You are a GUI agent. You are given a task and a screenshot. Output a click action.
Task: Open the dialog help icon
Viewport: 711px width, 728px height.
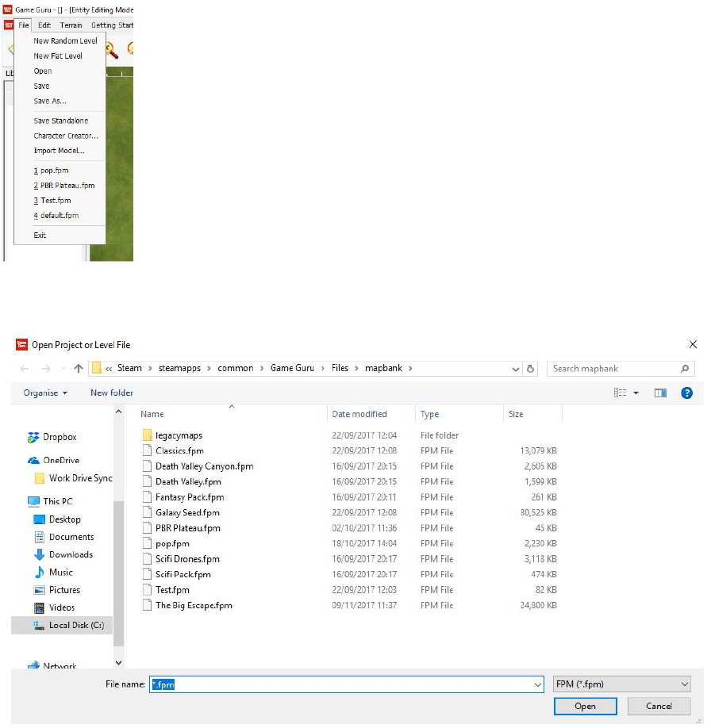coord(686,393)
